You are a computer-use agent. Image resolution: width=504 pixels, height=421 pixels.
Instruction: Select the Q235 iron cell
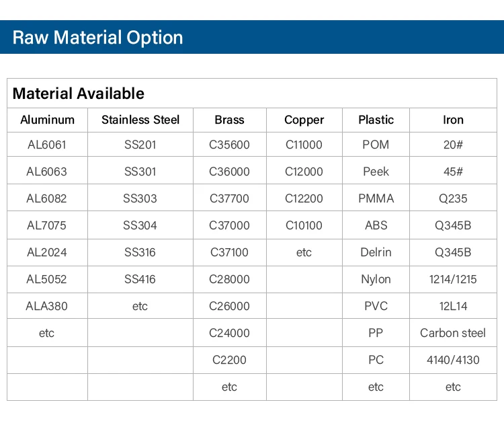453,198
